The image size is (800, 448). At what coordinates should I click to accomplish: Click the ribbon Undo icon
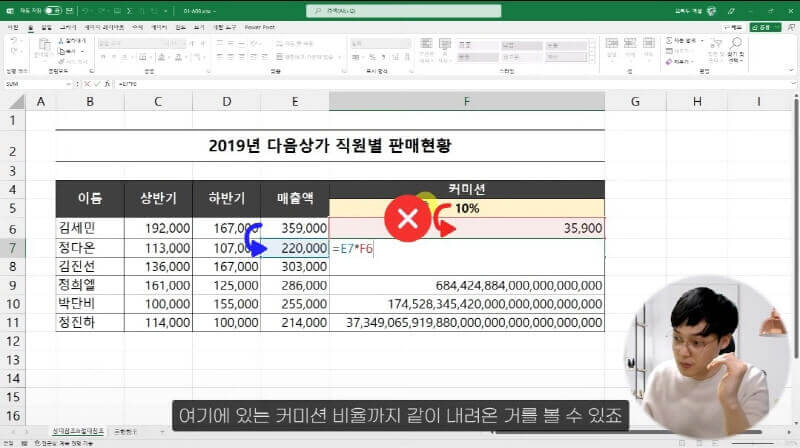click(14, 41)
